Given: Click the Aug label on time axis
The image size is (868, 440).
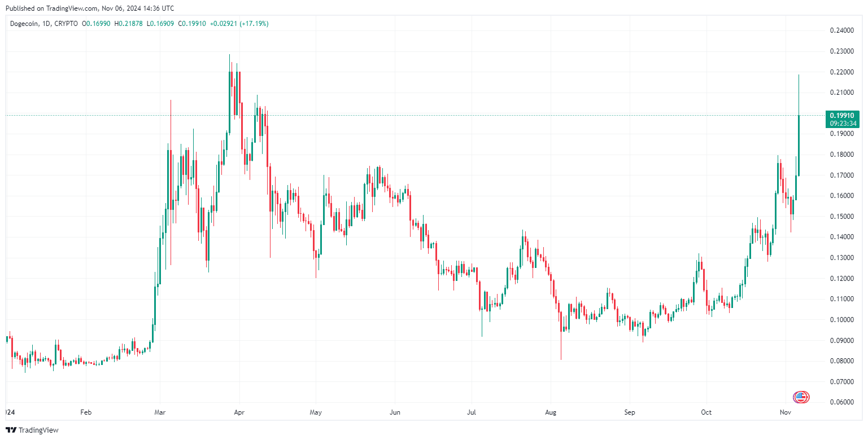Looking at the screenshot, I should [551, 412].
